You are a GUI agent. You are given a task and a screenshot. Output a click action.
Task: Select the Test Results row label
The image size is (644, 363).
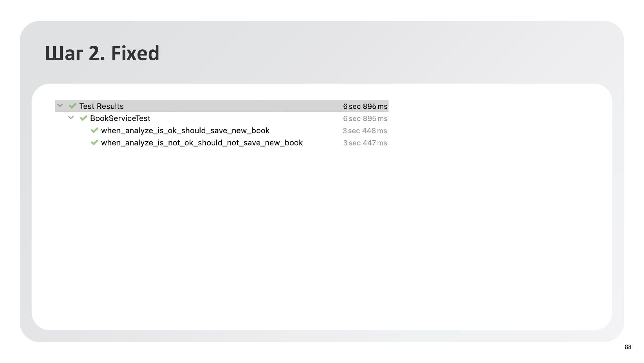pos(101,106)
